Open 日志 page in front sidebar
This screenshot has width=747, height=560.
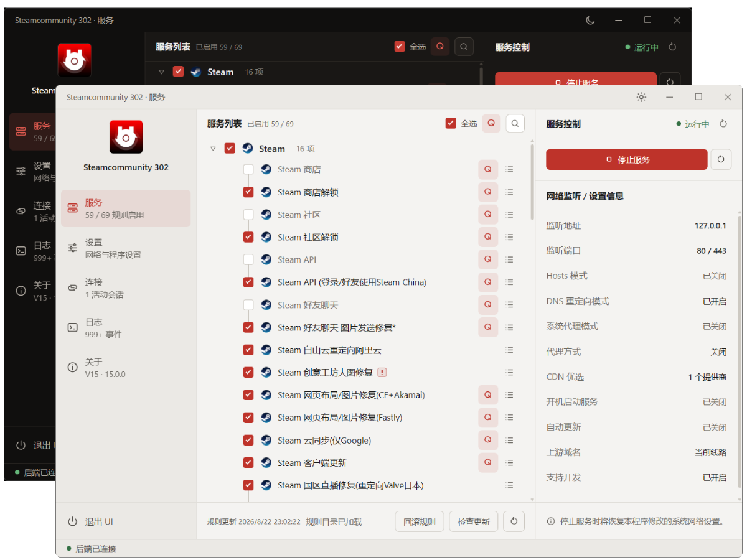coord(126,328)
